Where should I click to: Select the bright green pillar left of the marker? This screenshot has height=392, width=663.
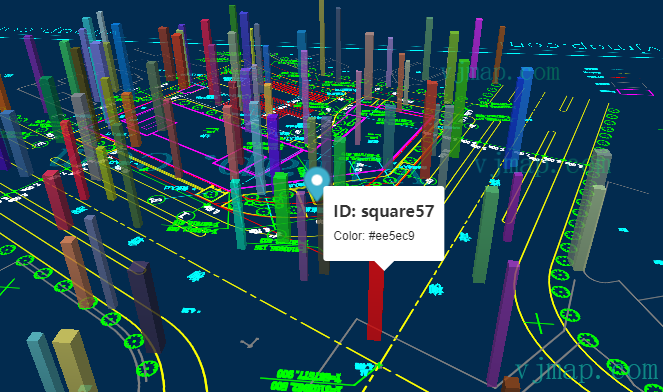(x=281, y=207)
